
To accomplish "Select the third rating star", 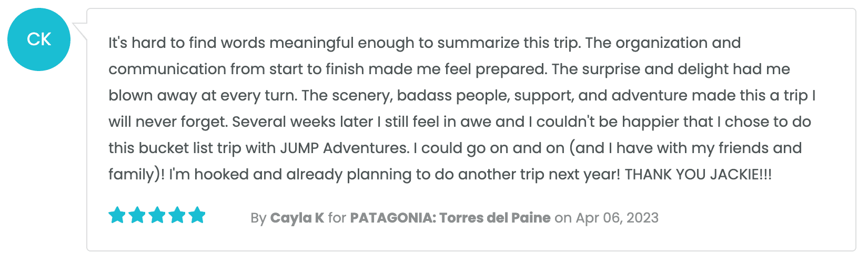I will (x=157, y=215).
